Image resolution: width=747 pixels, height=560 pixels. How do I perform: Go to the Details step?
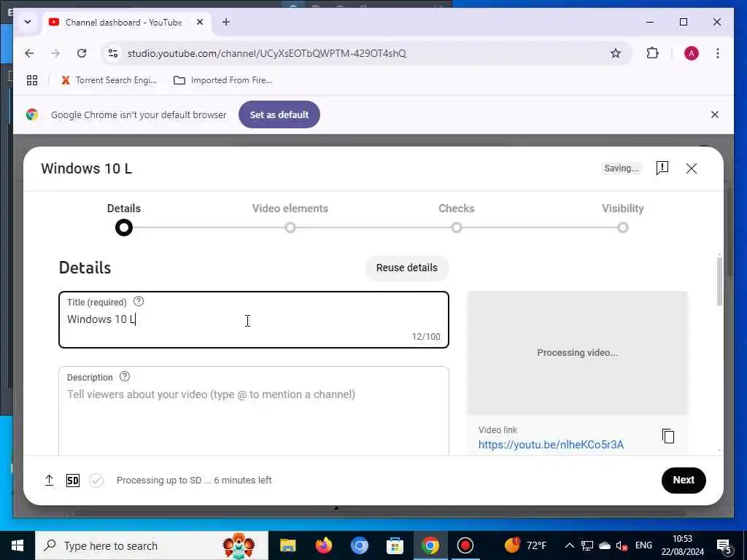pyautogui.click(x=124, y=219)
